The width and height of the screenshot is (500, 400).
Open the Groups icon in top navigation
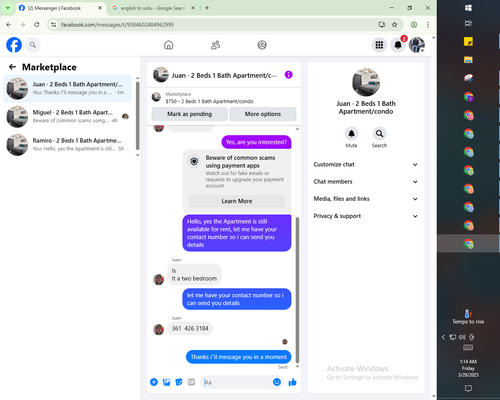click(x=262, y=45)
